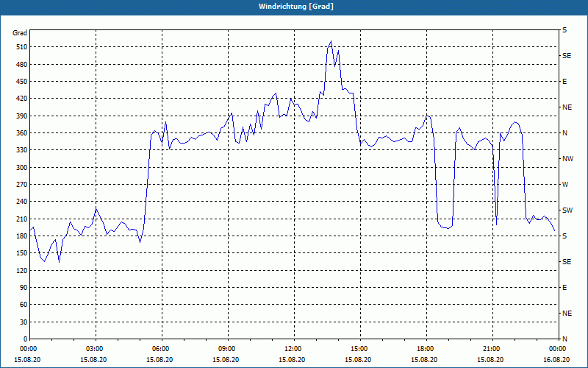Click the 210 degree axis label
This screenshot has width=588, height=368.
click(22, 219)
